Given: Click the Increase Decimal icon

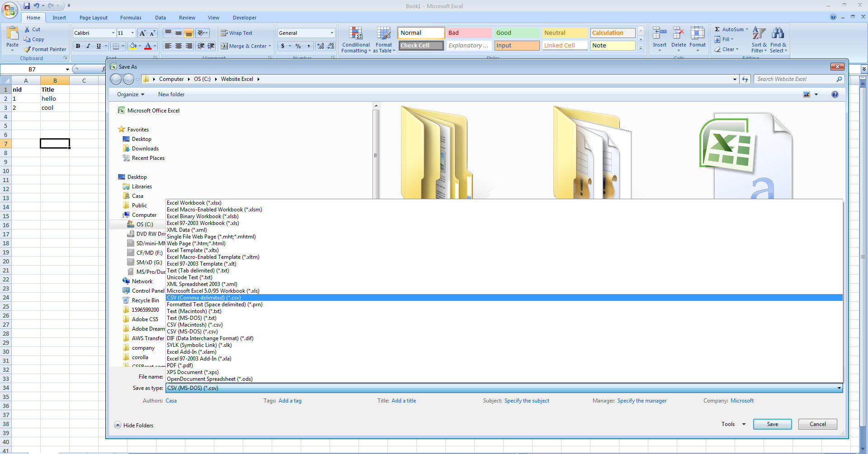Looking at the screenshot, I should point(321,46).
